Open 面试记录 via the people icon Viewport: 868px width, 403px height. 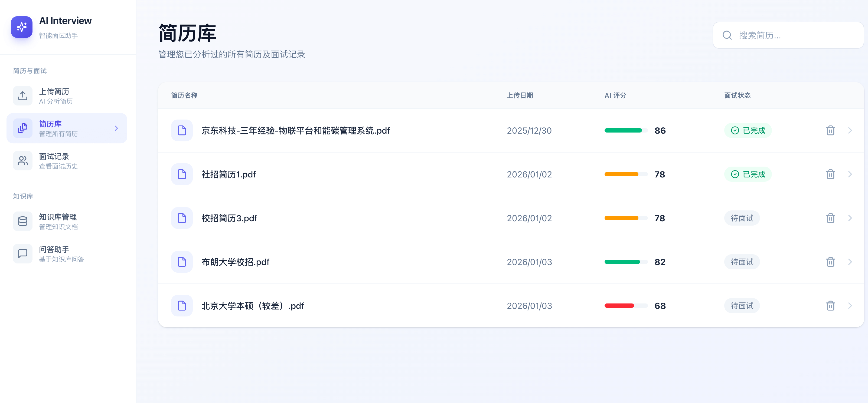tap(22, 161)
